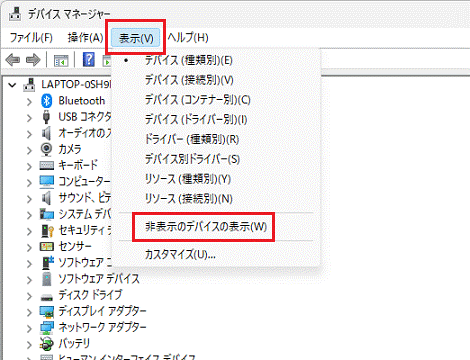Image resolution: width=470 pixels, height=360 pixels.
Task: Select ネットワーク アダプター tree label
Action: [102, 328]
